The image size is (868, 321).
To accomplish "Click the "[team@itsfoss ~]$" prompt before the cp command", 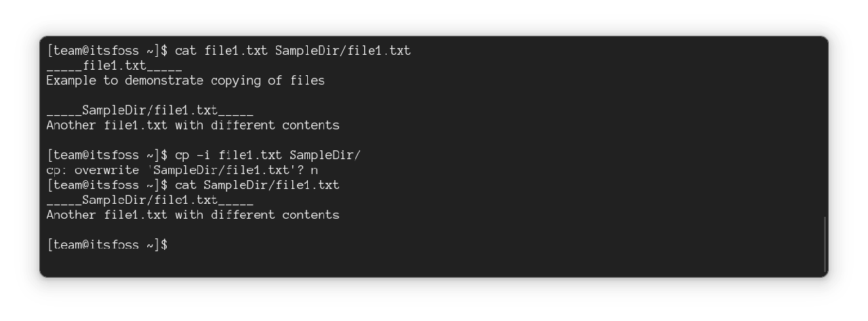I will (x=107, y=155).
